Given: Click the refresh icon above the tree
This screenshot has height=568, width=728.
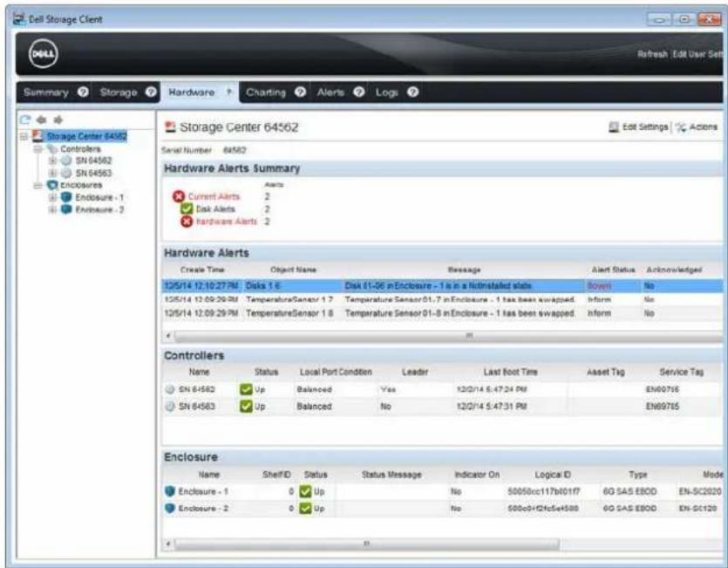Looking at the screenshot, I should tap(25, 120).
